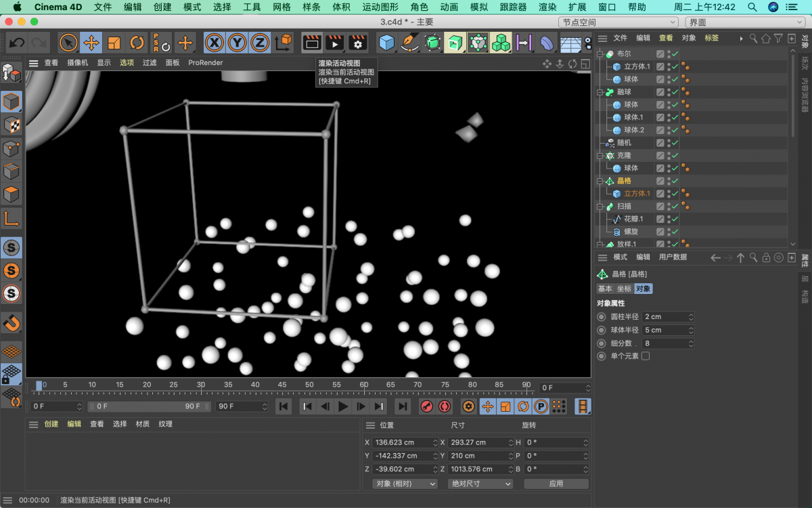Open 标签 menu in object manager

pyautogui.click(x=712, y=38)
